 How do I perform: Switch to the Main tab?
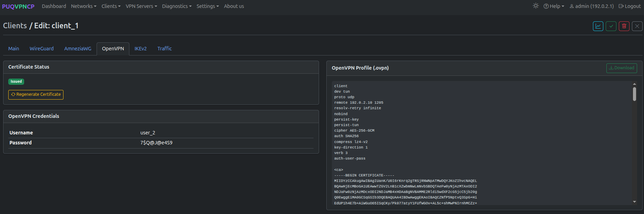(x=14, y=49)
